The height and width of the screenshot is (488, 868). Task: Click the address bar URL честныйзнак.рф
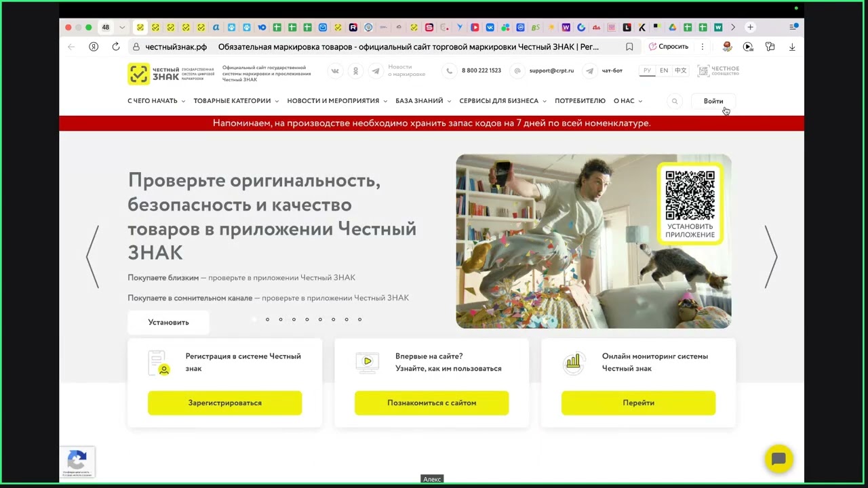[x=176, y=47]
